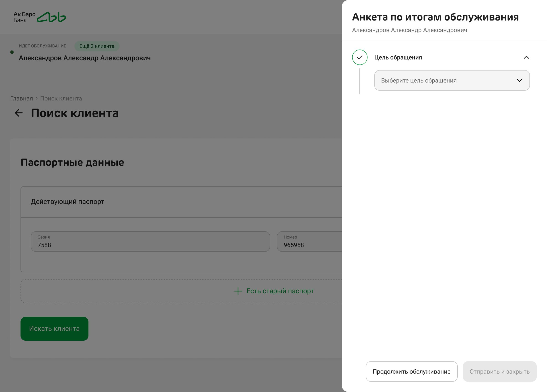
Task: Click the Паспортные данные heading
Action: click(x=72, y=162)
